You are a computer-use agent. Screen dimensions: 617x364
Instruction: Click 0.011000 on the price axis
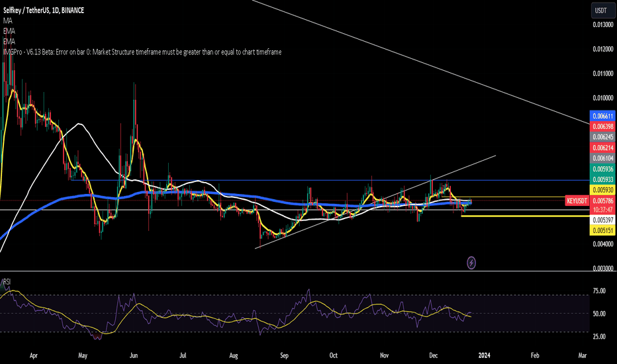(x=603, y=73)
